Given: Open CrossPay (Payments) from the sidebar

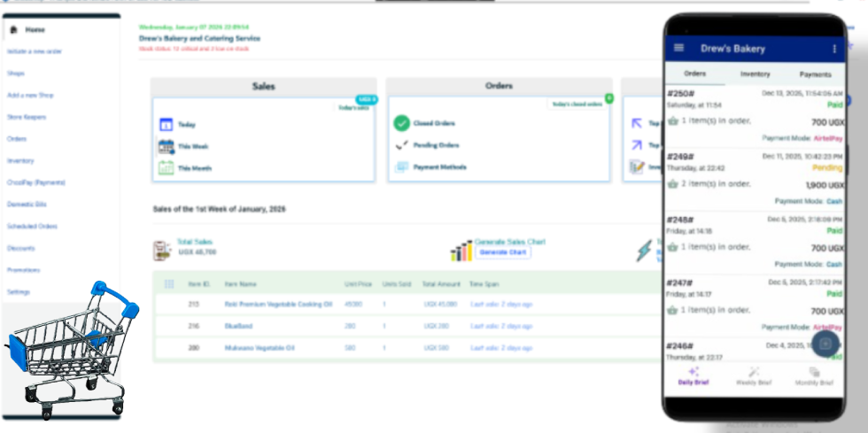Looking at the screenshot, I should (x=36, y=182).
